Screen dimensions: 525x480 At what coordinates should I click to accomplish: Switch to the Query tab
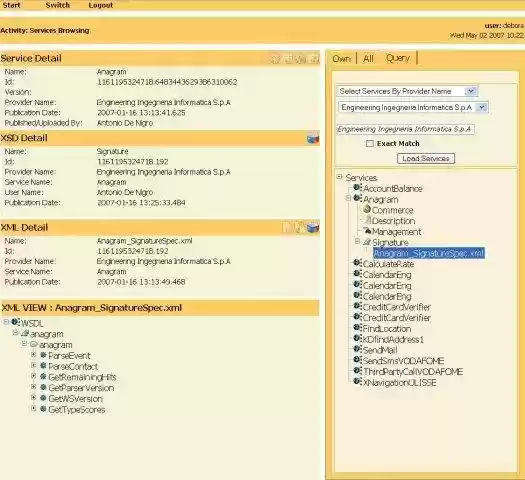tap(398, 58)
